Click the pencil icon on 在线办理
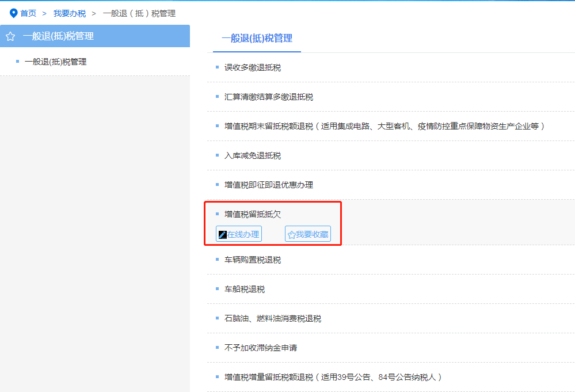Screen dimensions: 575x392 click(x=223, y=234)
